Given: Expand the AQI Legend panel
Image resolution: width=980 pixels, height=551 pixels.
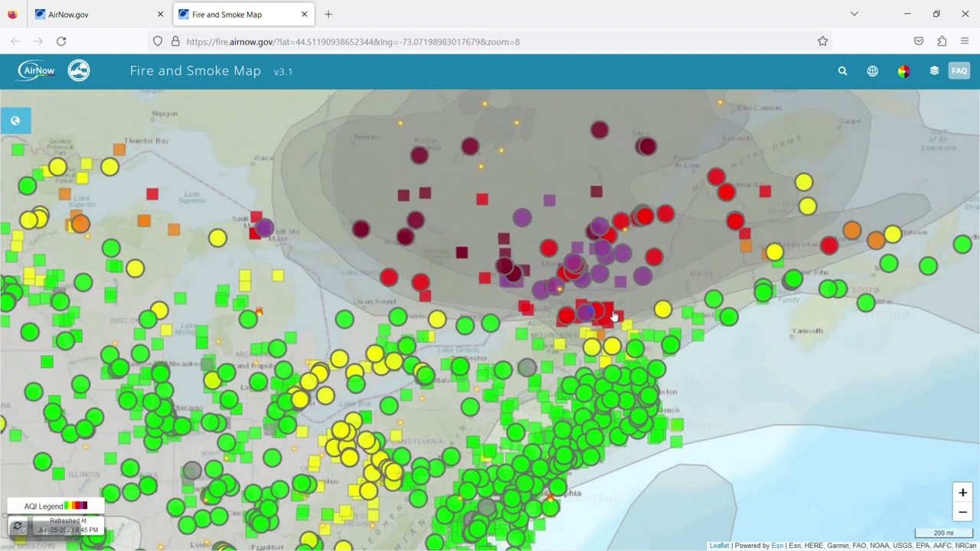Looking at the screenshot, I should pos(55,506).
